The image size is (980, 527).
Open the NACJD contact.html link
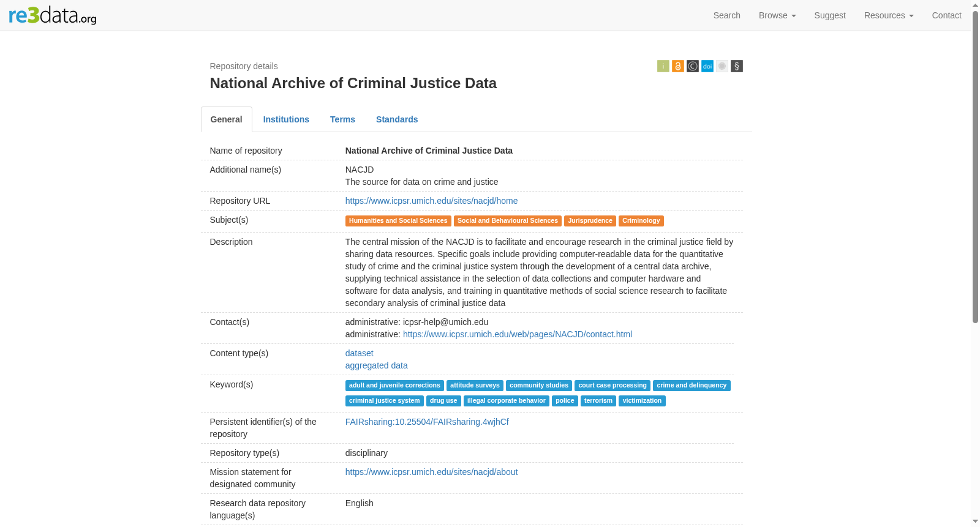[518, 334]
